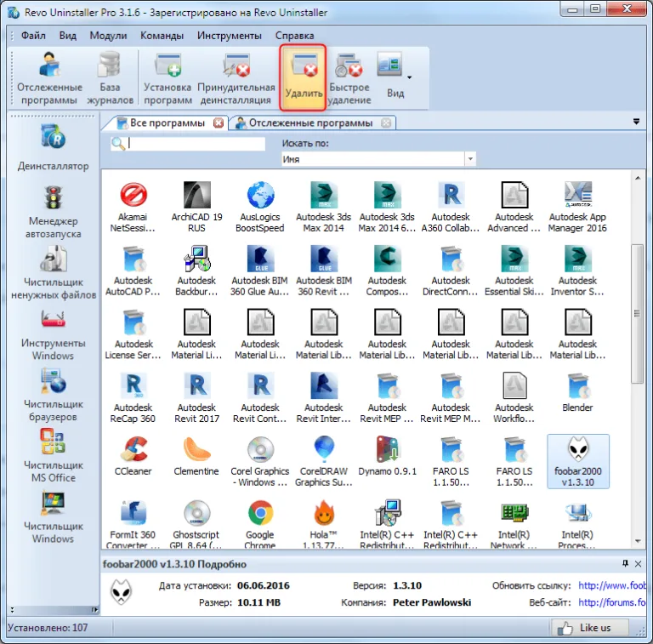
Task: Select Быстрое удаление quick uninstall icon
Action: point(349,78)
